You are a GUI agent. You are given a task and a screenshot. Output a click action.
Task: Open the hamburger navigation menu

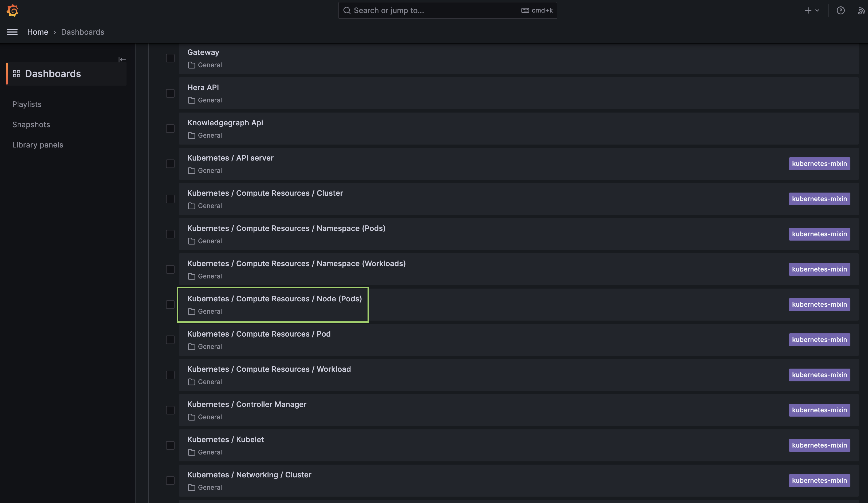coord(12,32)
